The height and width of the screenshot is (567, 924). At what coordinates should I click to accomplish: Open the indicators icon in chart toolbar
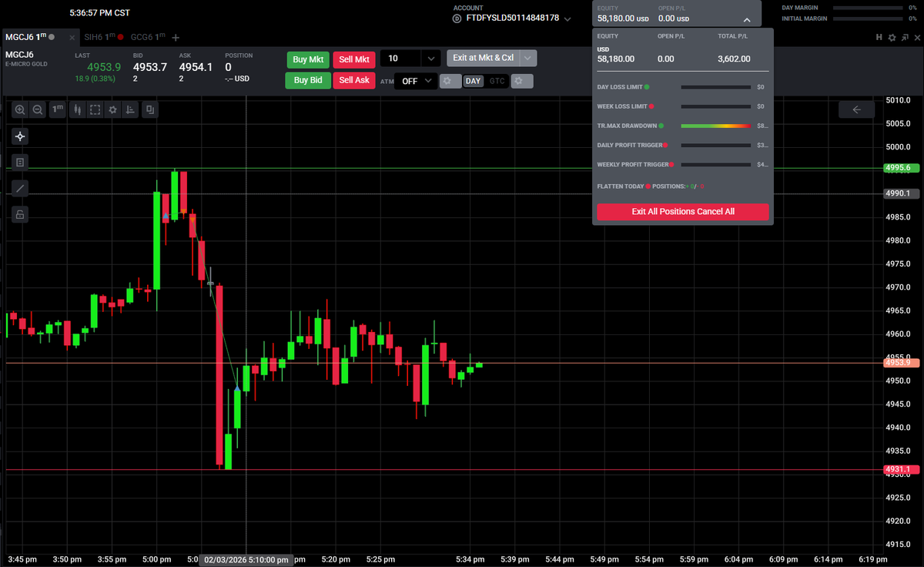(x=130, y=110)
